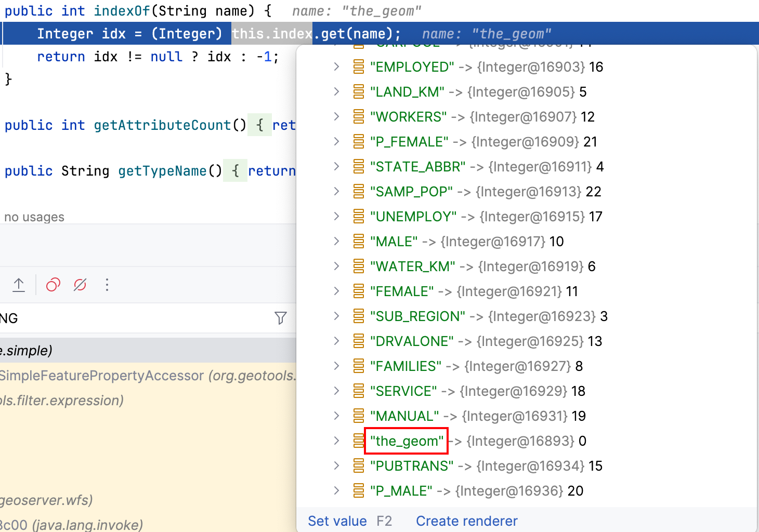This screenshot has width=759, height=532.
Task: Open View Breakpoints red circles icon
Action: 53,285
